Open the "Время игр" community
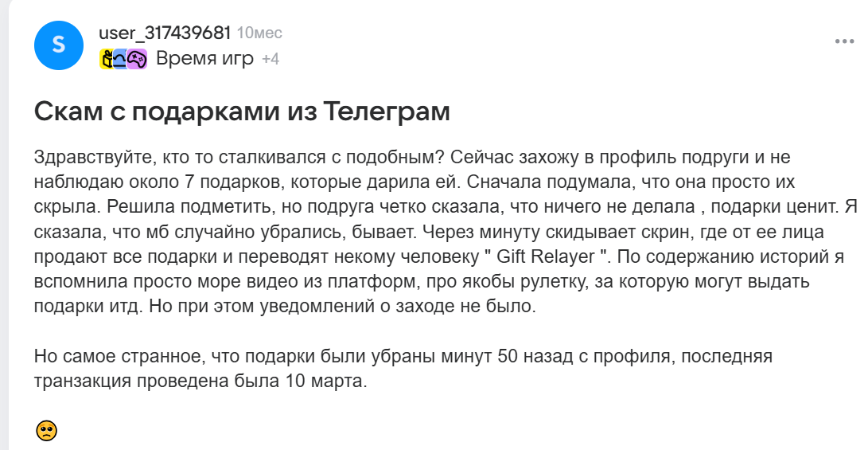The width and height of the screenshot is (868, 450). pos(204,59)
